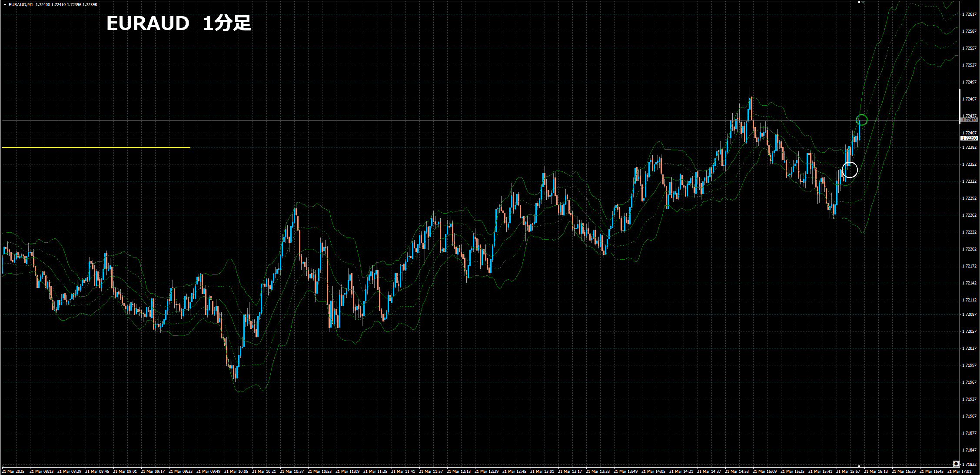Screen dimensions: 980x475
Task: Click time axis label 21 Mar 11:25
Action: (x=375, y=472)
